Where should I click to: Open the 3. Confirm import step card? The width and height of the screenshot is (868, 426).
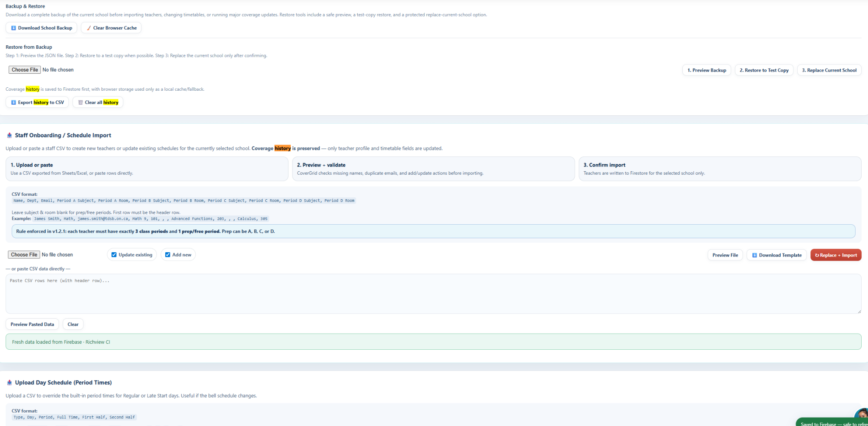point(720,169)
